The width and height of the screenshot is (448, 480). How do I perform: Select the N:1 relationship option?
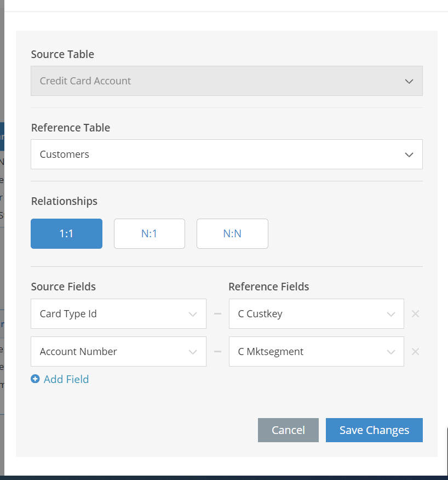[149, 233]
